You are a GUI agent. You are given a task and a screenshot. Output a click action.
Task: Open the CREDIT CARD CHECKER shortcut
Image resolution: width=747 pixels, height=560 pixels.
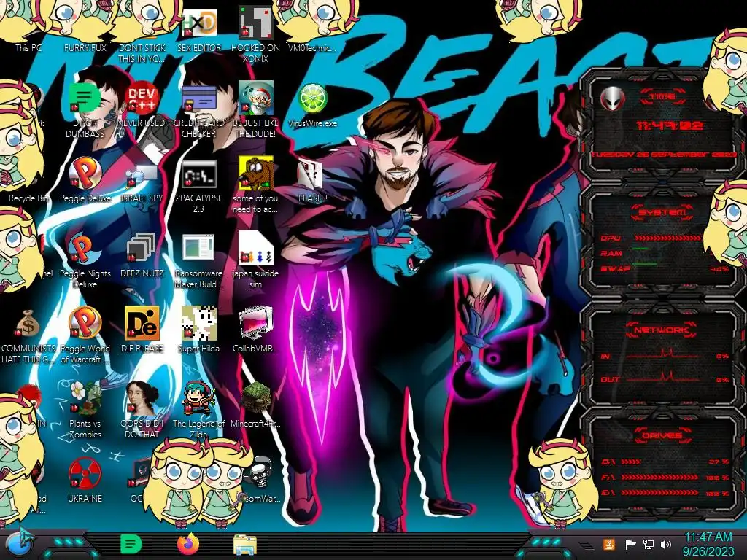[199, 99]
